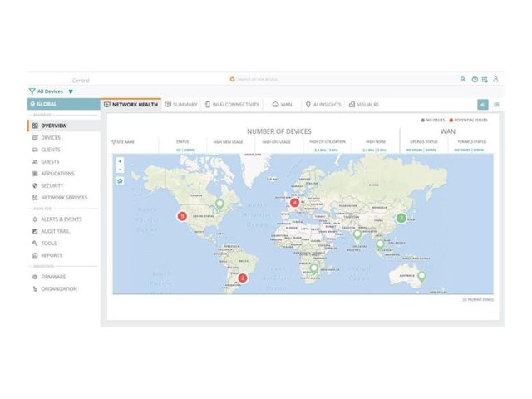Go to Network Services in sidebar
Screen dimensions: 532x399
click(x=63, y=198)
